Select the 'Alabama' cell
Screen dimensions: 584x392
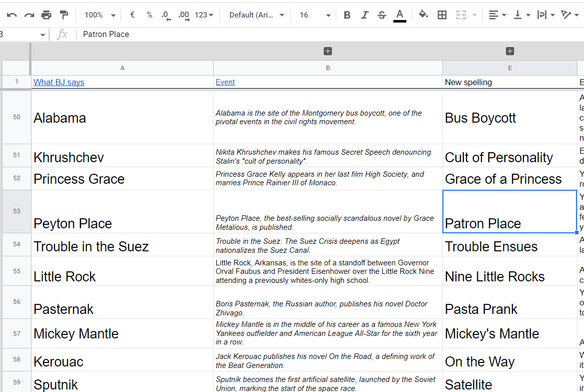tap(122, 118)
